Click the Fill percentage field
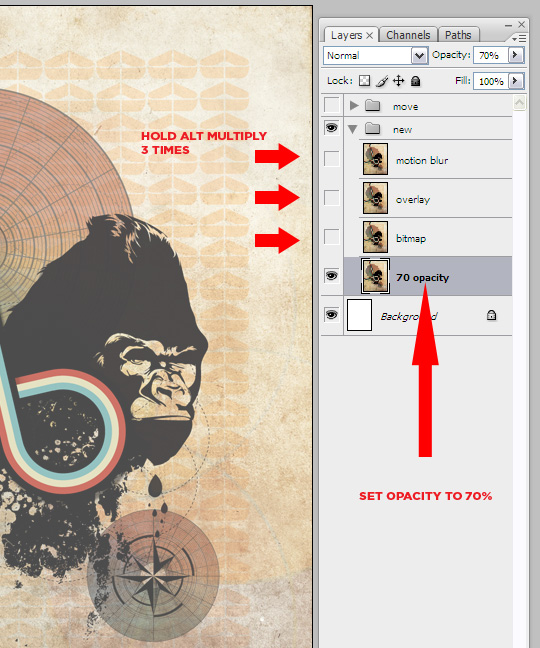 [491, 81]
